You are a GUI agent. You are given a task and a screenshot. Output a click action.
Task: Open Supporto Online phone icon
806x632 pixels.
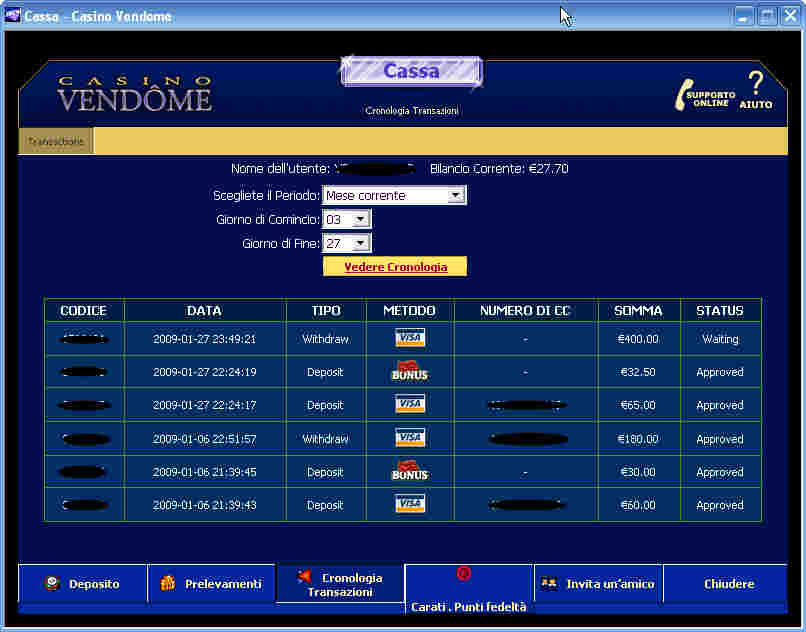[x=685, y=96]
